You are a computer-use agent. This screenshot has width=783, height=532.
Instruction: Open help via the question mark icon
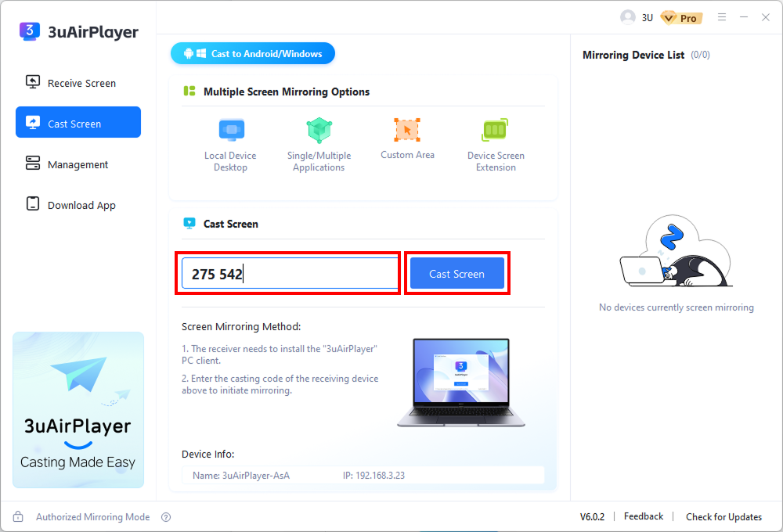click(164, 516)
